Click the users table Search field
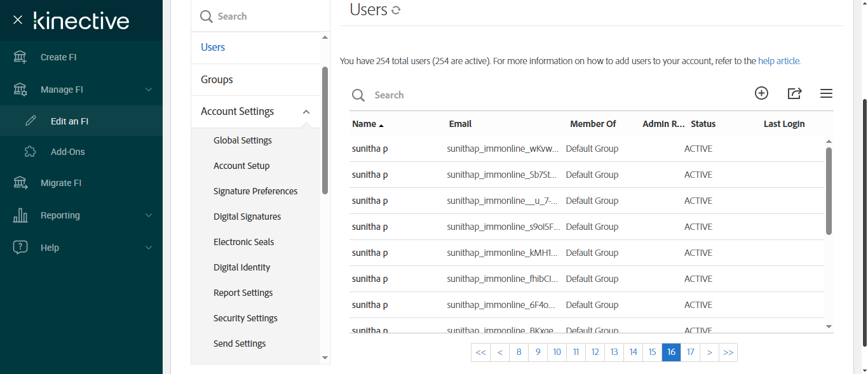Screen dimensions: 868x374 445,95
